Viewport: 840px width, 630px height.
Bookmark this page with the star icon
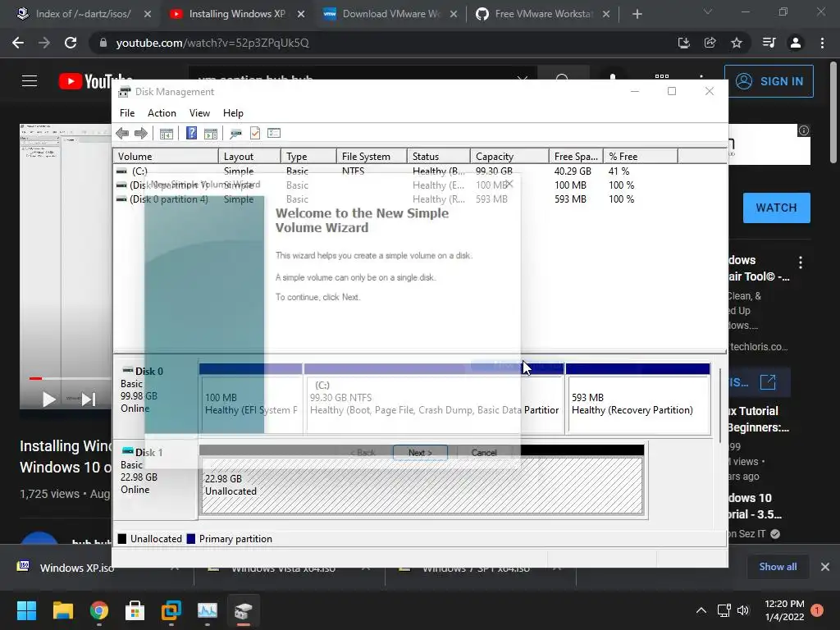[x=737, y=43]
